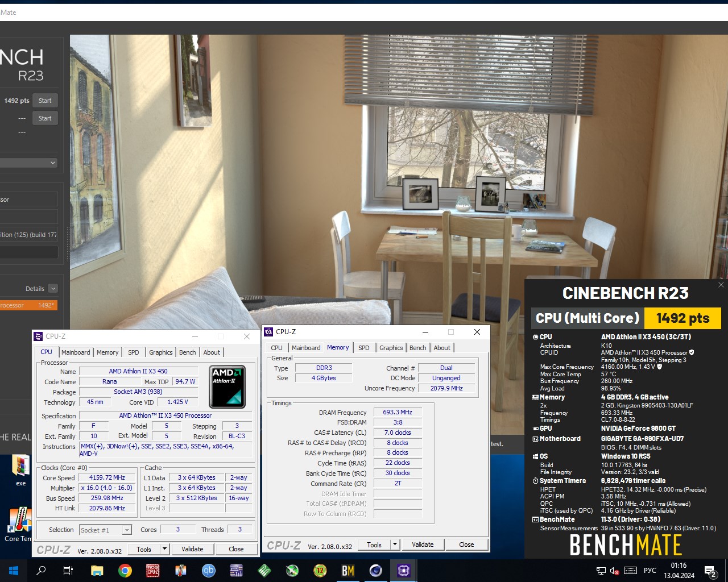Click the Memory section icon in BenchMate panel

click(535, 397)
